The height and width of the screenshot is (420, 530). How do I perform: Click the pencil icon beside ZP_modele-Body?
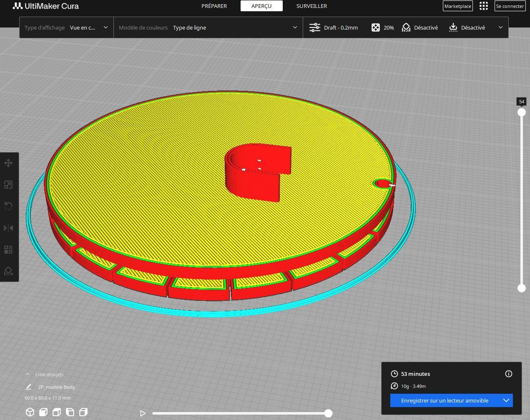click(x=28, y=387)
